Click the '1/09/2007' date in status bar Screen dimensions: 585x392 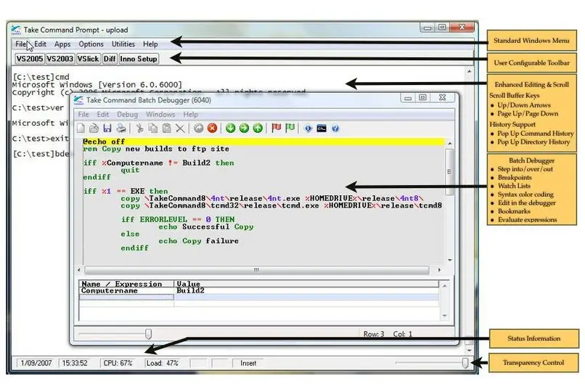tap(36, 363)
